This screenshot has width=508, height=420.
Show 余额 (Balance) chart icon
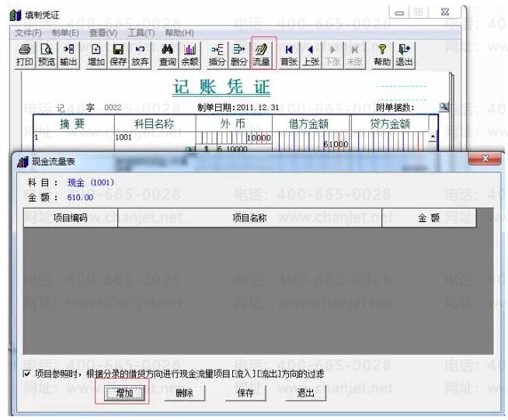click(x=190, y=55)
